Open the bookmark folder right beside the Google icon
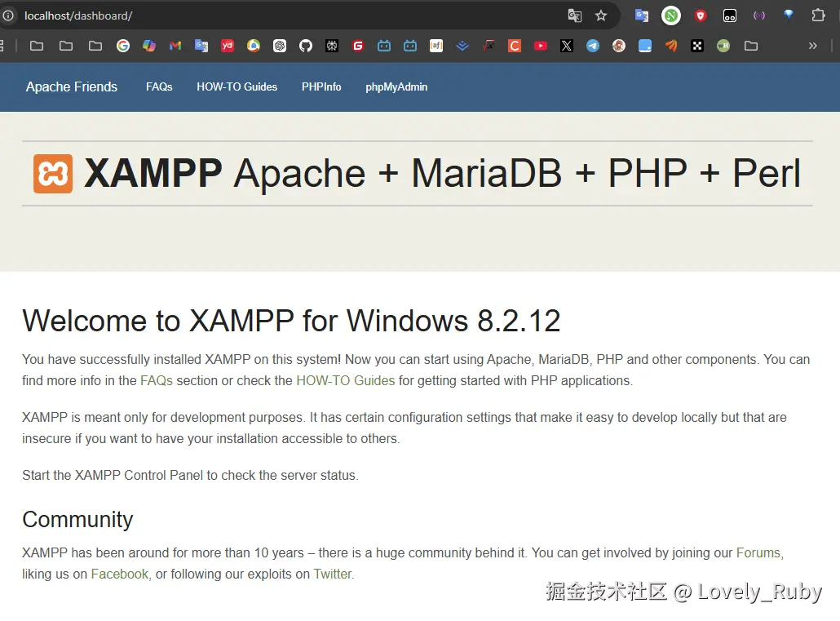840x621 pixels. coord(95,46)
